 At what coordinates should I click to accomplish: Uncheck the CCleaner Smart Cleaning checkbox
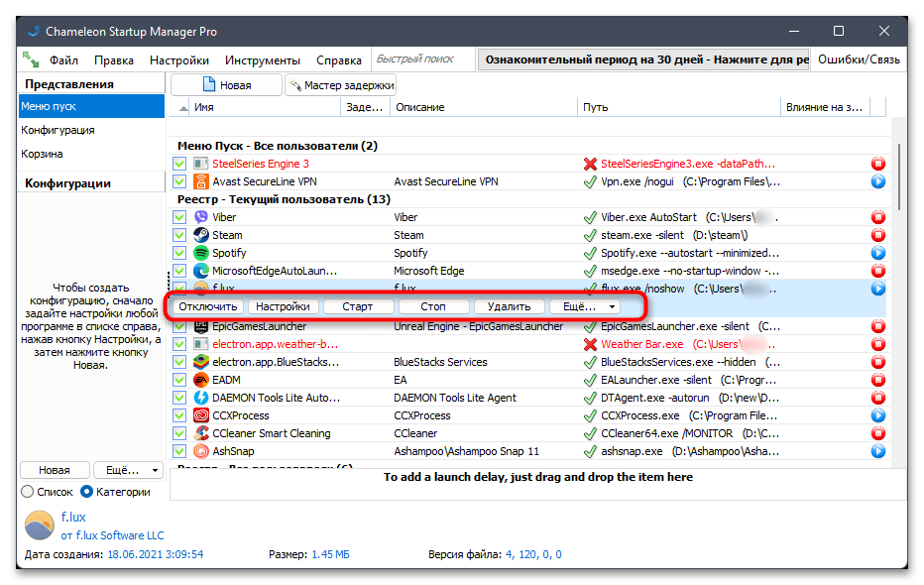point(179,433)
